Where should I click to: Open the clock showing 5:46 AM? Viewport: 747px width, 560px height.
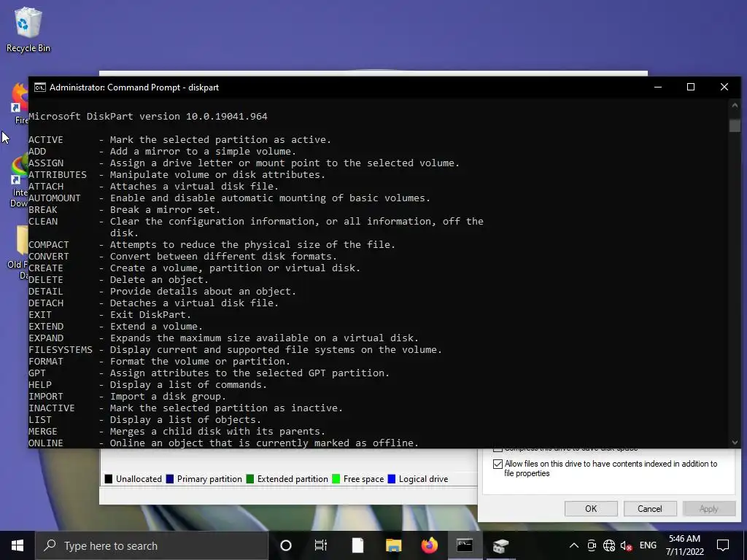pos(684,545)
